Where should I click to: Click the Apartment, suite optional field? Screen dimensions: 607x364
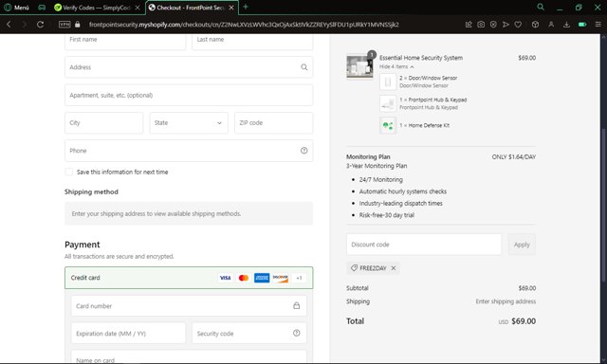(189, 95)
